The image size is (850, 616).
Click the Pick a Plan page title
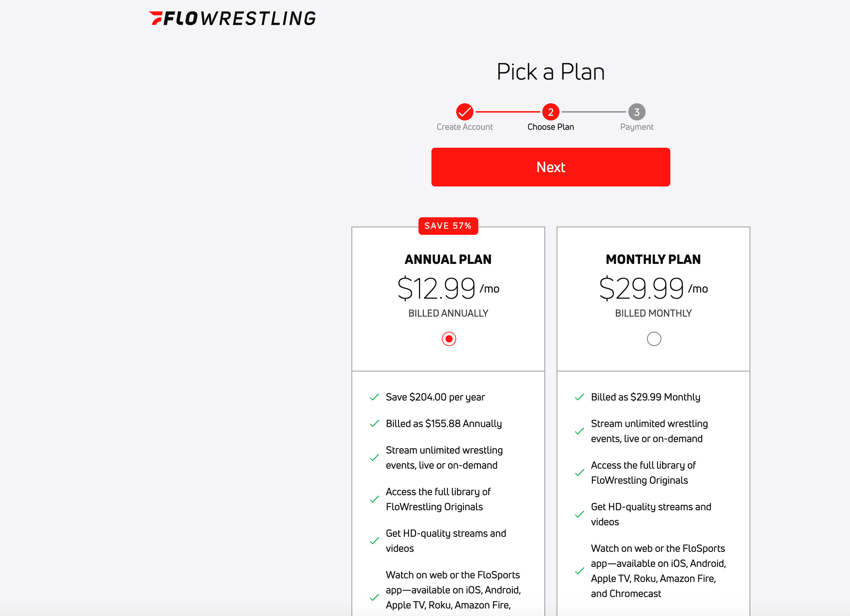(551, 72)
